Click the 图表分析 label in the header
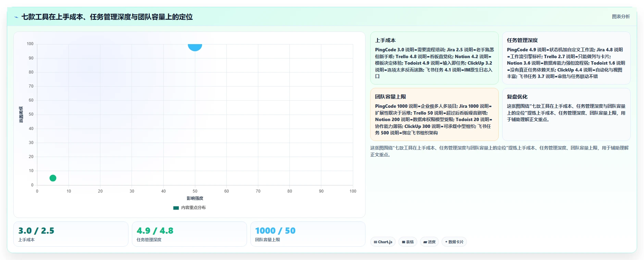The image size is (644, 260). point(621,16)
